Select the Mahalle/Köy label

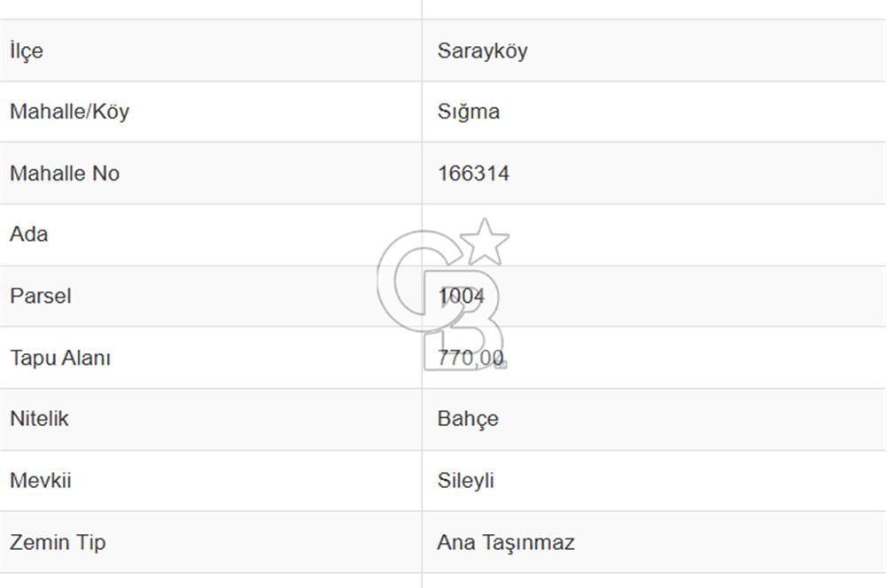click(69, 112)
